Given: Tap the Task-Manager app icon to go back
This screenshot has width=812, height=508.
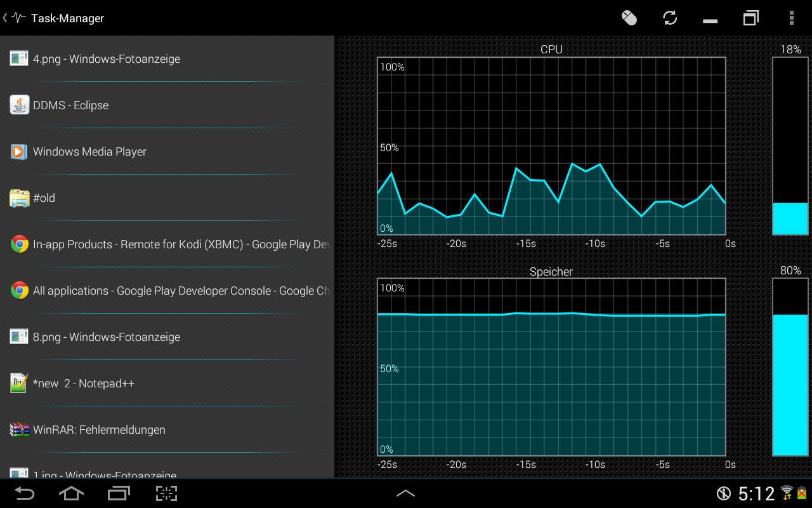Looking at the screenshot, I should pos(18,18).
